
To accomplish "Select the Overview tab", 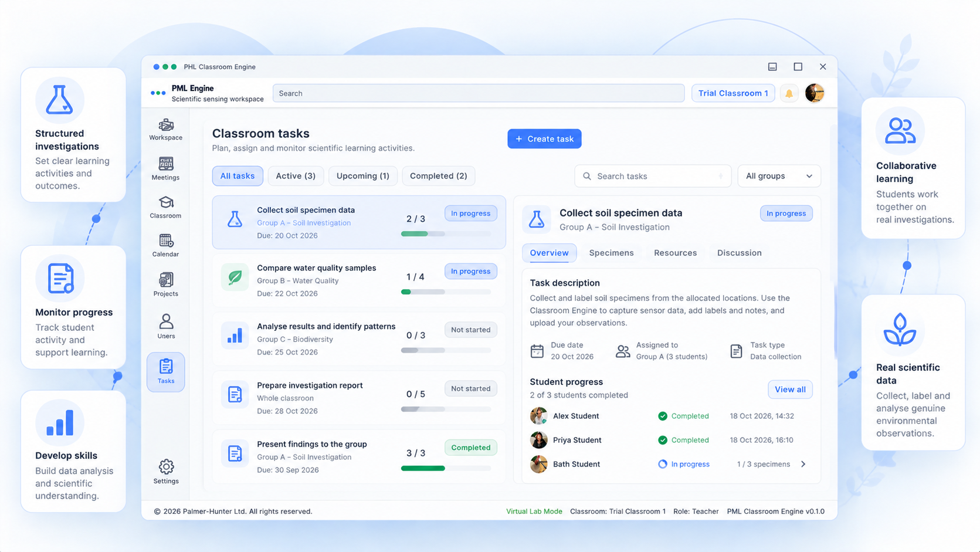I will pyautogui.click(x=550, y=253).
